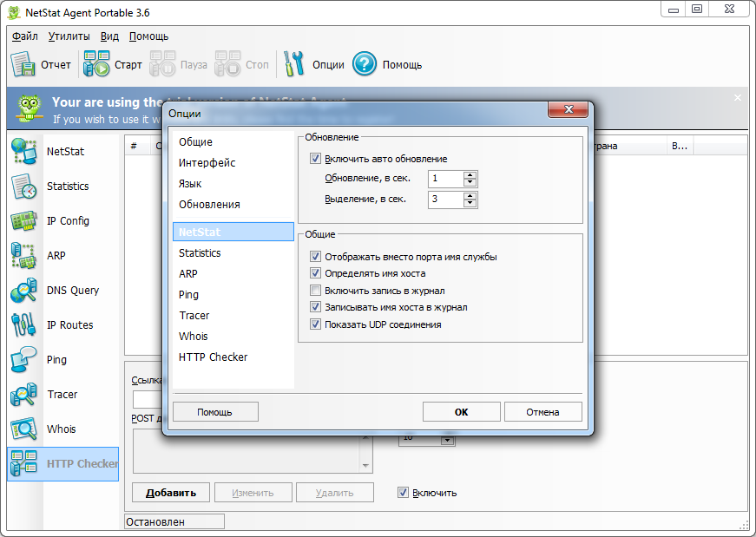
Task: Click the Обновление, в сек. value field
Action: (446, 179)
